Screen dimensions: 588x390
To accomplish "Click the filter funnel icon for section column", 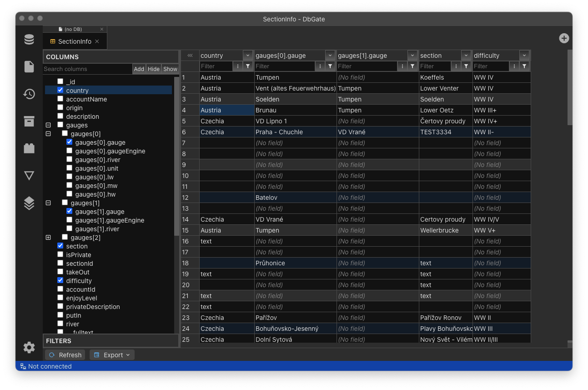I will pyautogui.click(x=466, y=66).
